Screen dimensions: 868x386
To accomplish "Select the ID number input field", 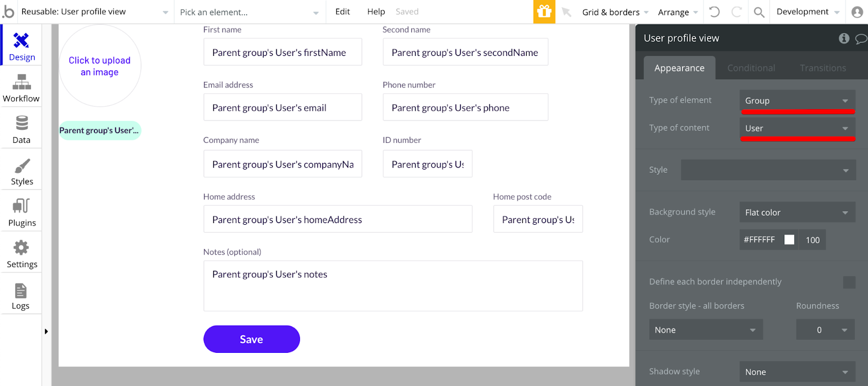I will point(427,164).
